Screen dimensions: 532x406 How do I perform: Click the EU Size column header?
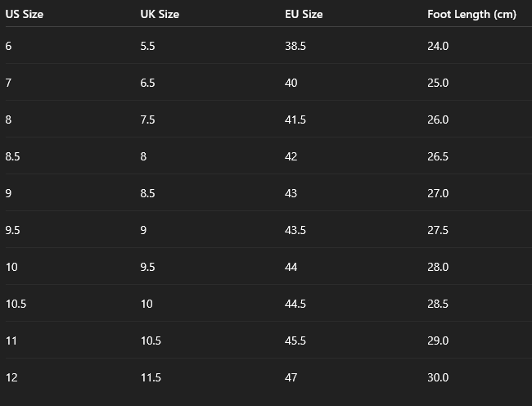coord(304,14)
